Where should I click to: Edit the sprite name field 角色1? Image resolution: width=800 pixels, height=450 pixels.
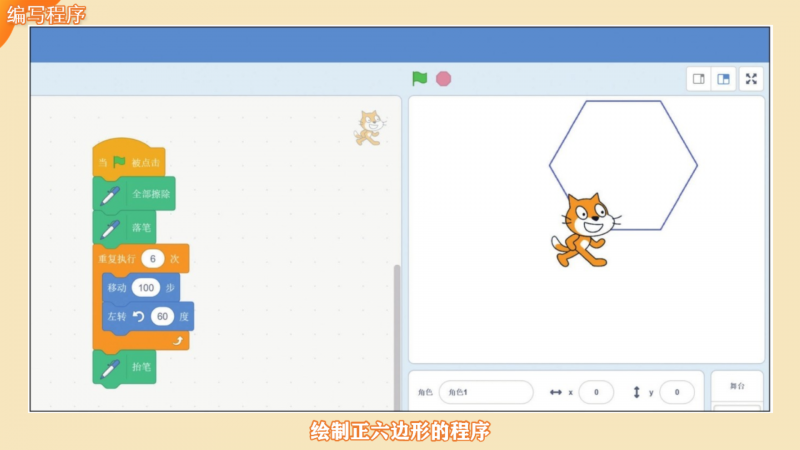click(x=486, y=392)
